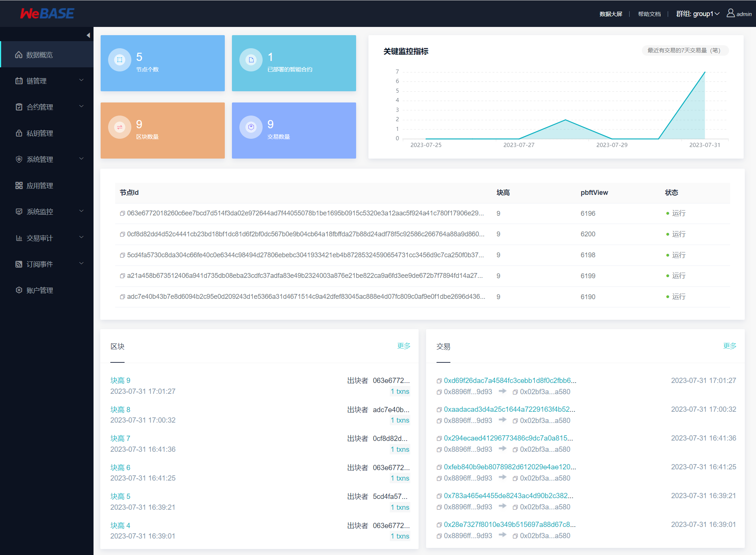This screenshot has width=756, height=555.
Task: Copy node ID starting with 063e6772
Action: click(122, 213)
